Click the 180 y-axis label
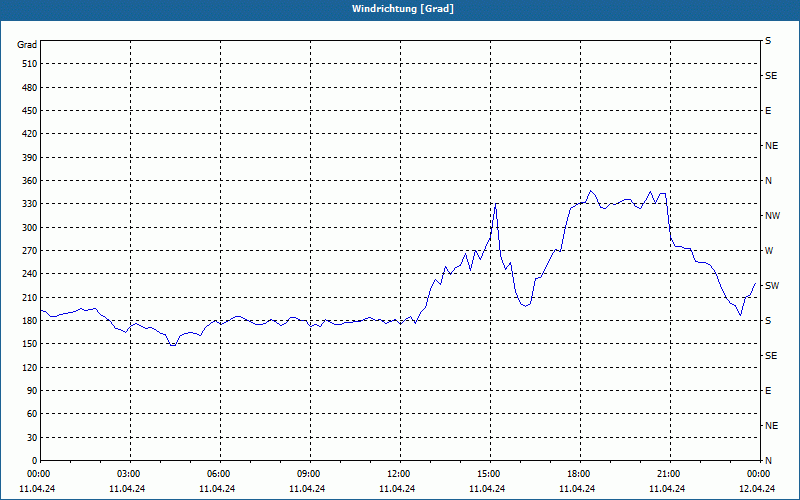The width and height of the screenshot is (800, 500). click(30, 320)
